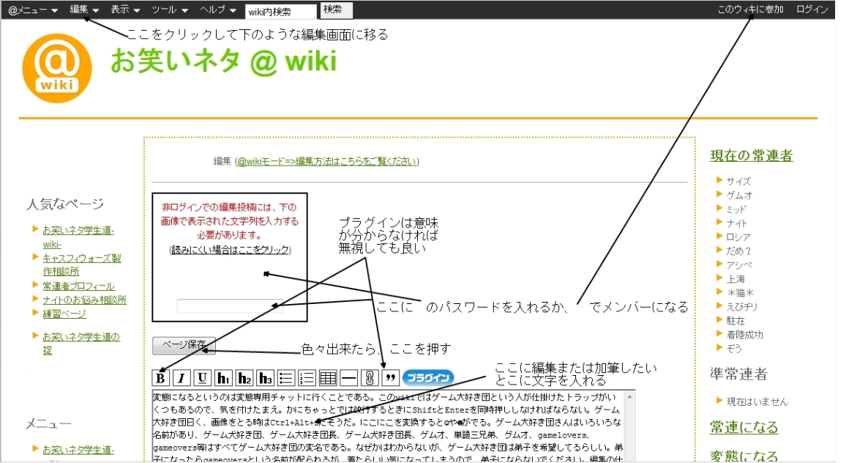Image resolution: width=868 pixels, height=463 pixels.
Task: Open the ツール dropdown menu
Action: click(170, 10)
